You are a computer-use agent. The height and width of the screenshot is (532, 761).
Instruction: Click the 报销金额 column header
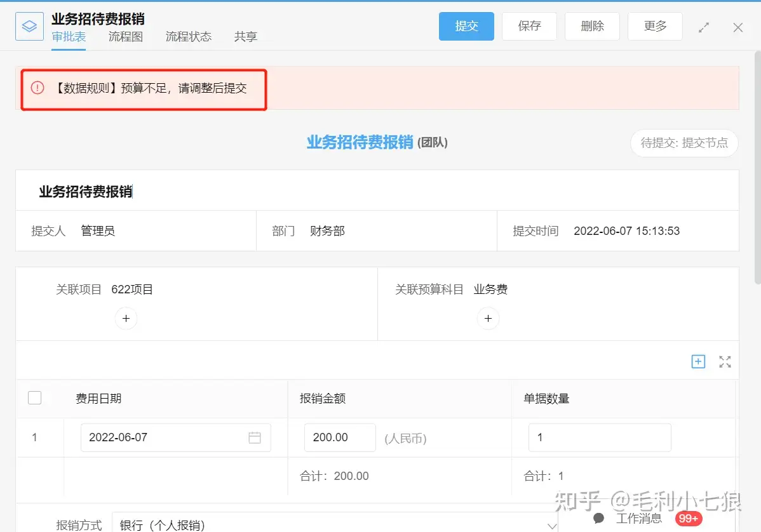[323, 399]
